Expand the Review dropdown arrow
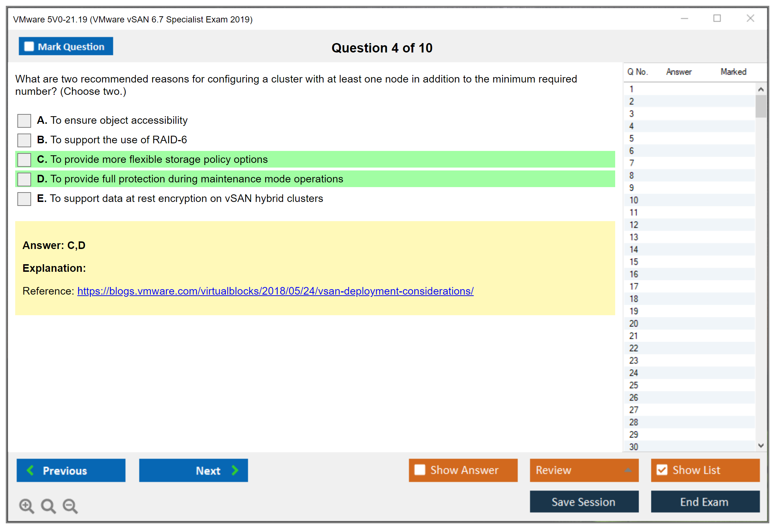The image size is (778, 532). [628, 470]
